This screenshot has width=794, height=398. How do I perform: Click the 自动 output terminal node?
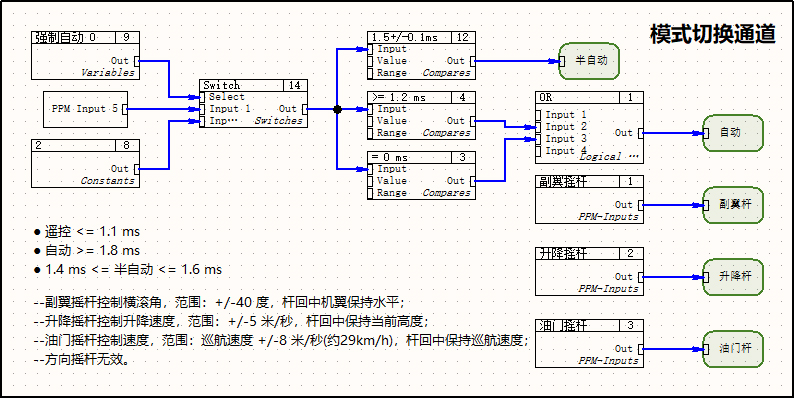tap(733, 133)
